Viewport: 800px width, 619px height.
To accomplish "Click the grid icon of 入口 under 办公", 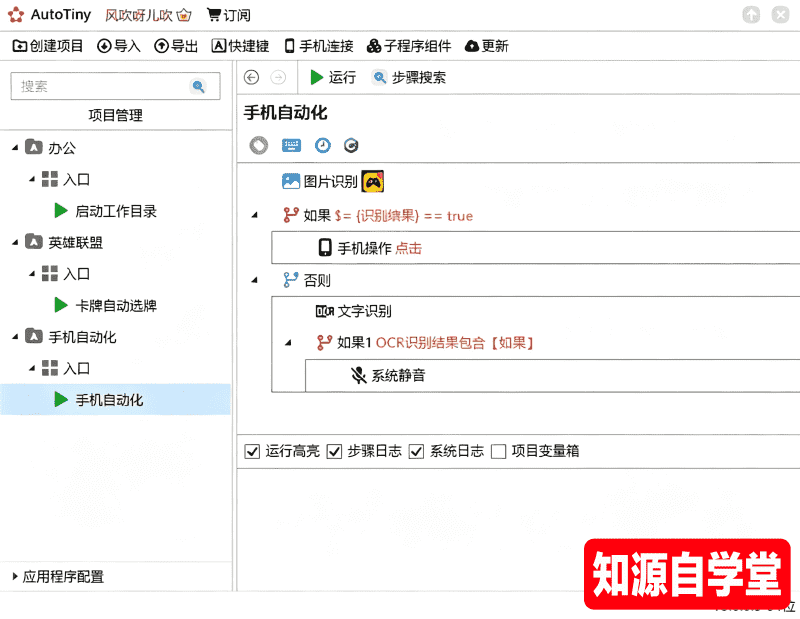I will (x=49, y=179).
